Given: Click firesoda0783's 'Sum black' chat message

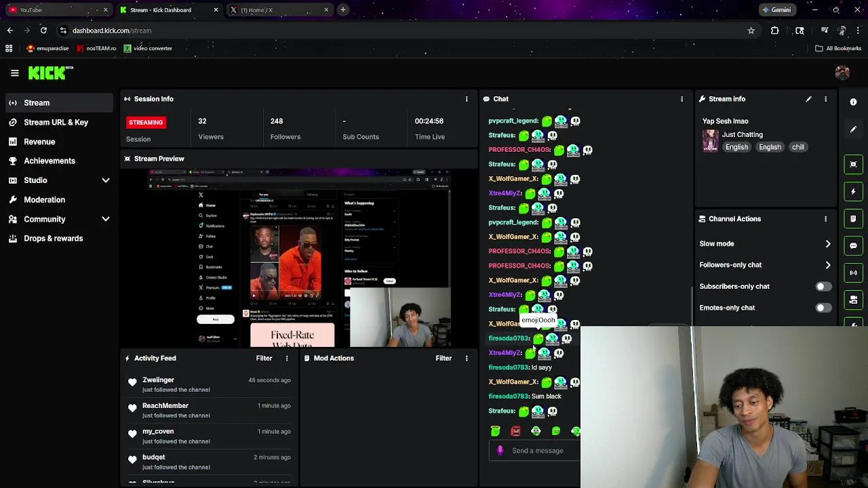Looking at the screenshot, I should [x=525, y=396].
